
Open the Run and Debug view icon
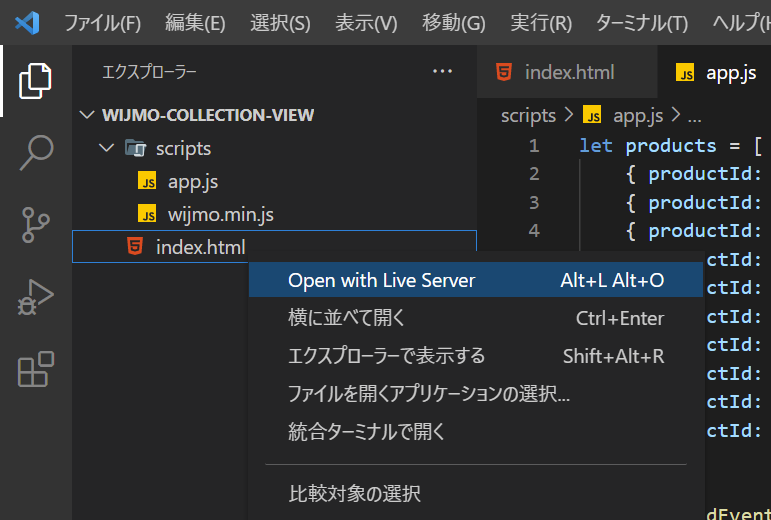coord(35,297)
